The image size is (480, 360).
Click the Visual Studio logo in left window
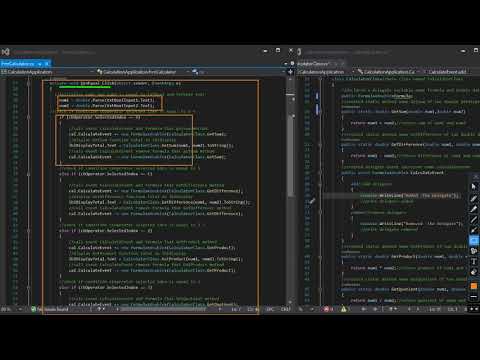point(5,52)
